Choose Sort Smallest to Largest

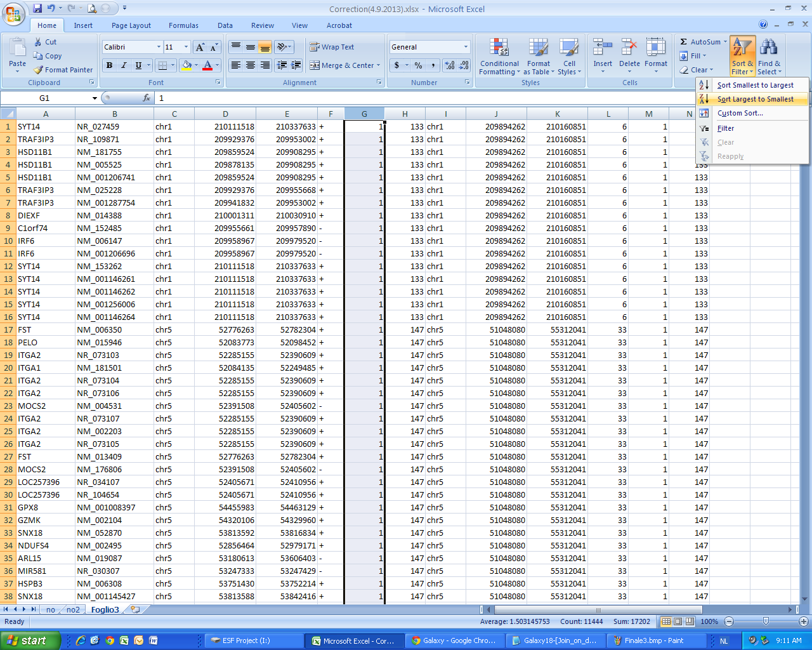tap(755, 85)
